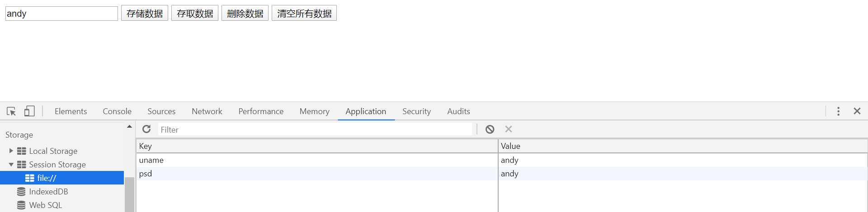This screenshot has width=868, height=212.
Task: Refresh storage with the reload icon
Action: [x=146, y=129]
